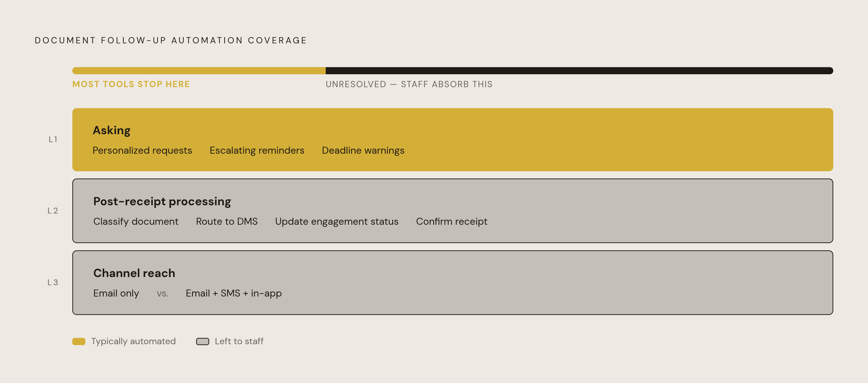Click 'Route to DMS' item
This screenshot has height=383, width=868.
[x=227, y=221]
